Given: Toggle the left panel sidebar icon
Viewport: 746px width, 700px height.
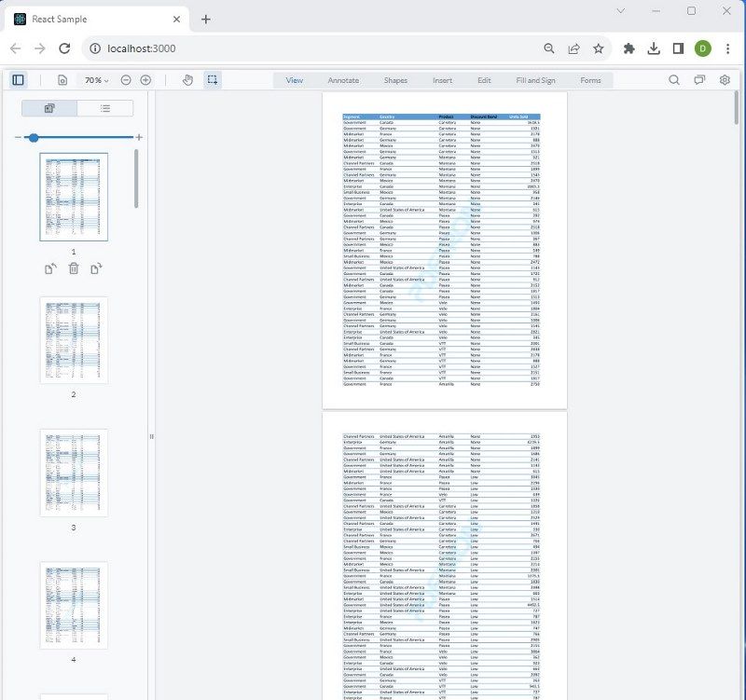Looking at the screenshot, I should (18, 80).
